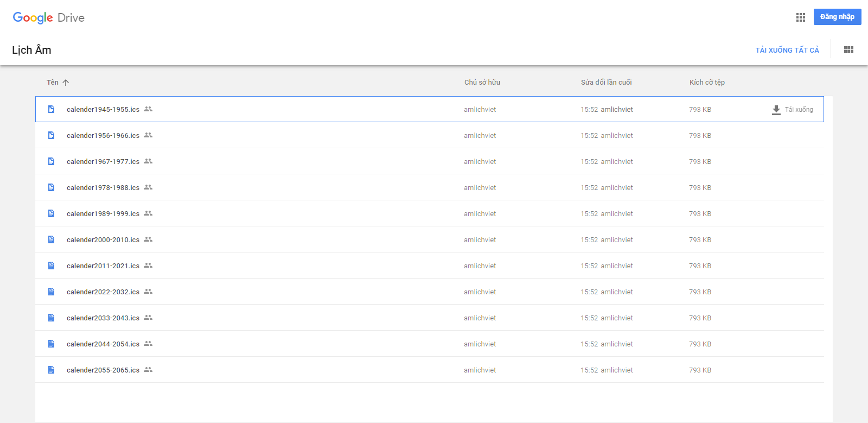The image size is (868, 423).
Task: Click the file icon of calender2000-2010.ics
Action: 52,239
